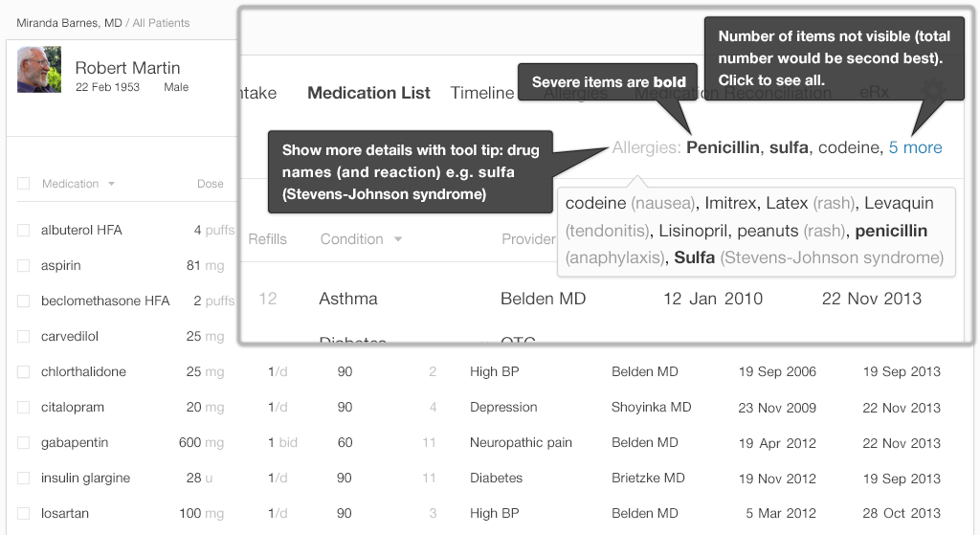Switch to the Medication List tab
The image size is (980, 535).
(x=368, y=93)
